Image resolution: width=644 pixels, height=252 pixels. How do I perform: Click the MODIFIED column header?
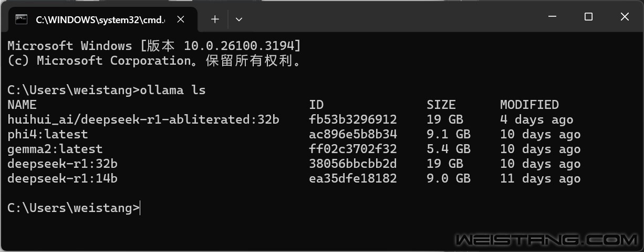529,105
